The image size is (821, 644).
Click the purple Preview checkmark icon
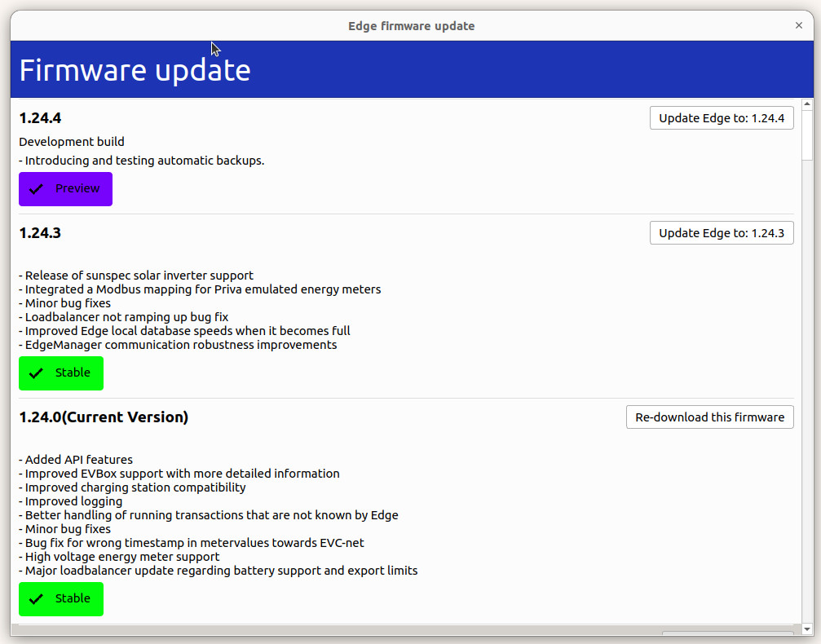coord(36,188)
